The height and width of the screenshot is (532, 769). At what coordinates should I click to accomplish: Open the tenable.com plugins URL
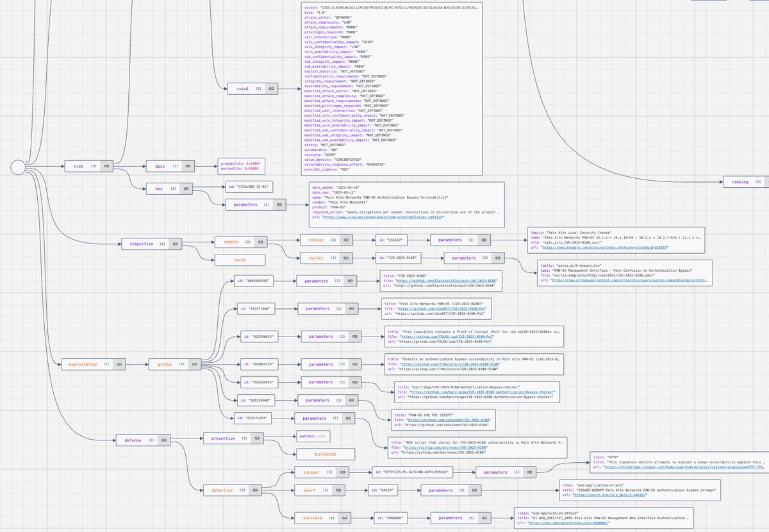point(604,247)
